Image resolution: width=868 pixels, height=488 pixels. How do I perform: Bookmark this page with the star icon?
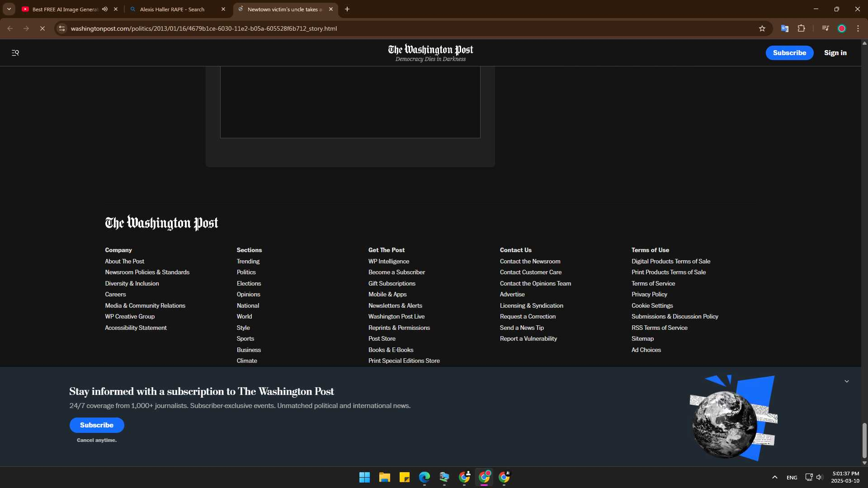[762, 28]
